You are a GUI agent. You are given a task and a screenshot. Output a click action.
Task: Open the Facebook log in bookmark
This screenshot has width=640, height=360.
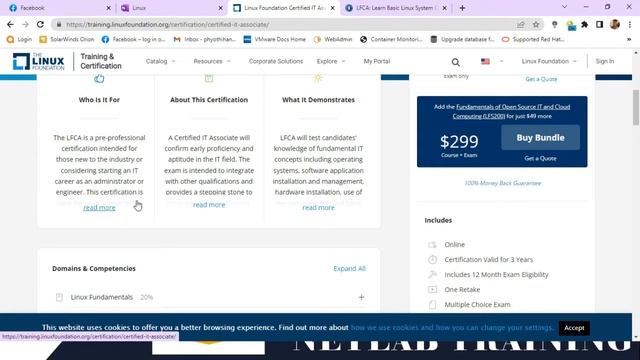point(133,39)
